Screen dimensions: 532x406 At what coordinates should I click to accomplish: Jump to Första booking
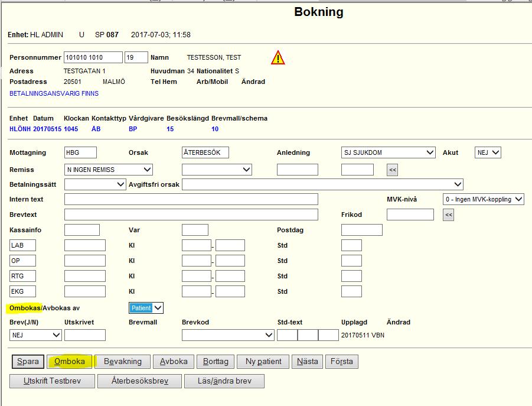342,362
